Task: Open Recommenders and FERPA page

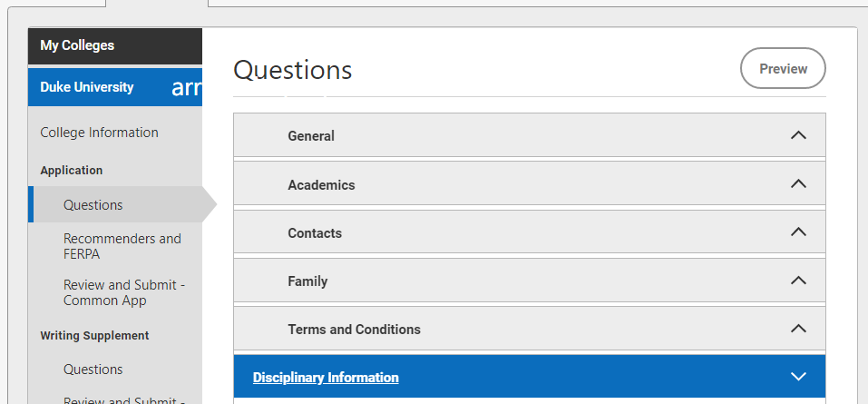Action: pos(122,246)
